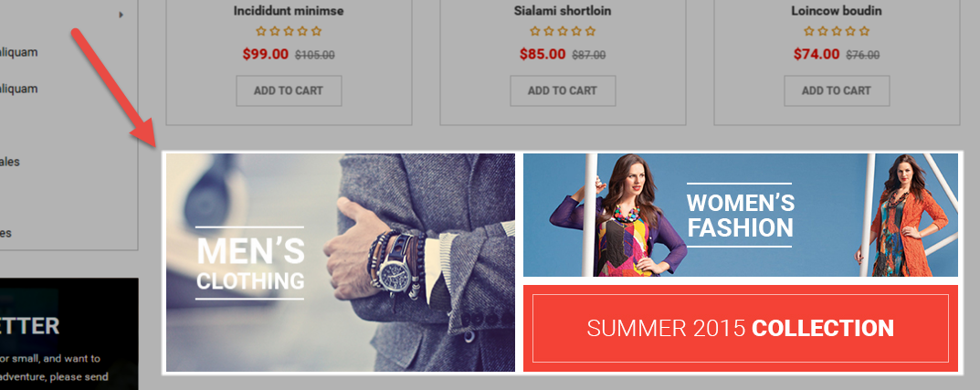This screenshot has height=390, width=980.
Task: Click the $85.00 sale price
Action: click(543, 54)
